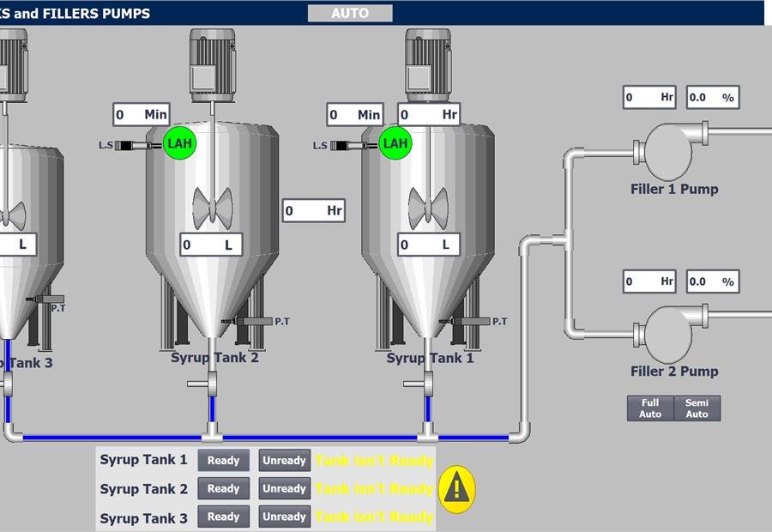Click the Syrup Tank 2 LAH indicator
Viewport: 772px width, 532px height.
(x=180, y=142)
